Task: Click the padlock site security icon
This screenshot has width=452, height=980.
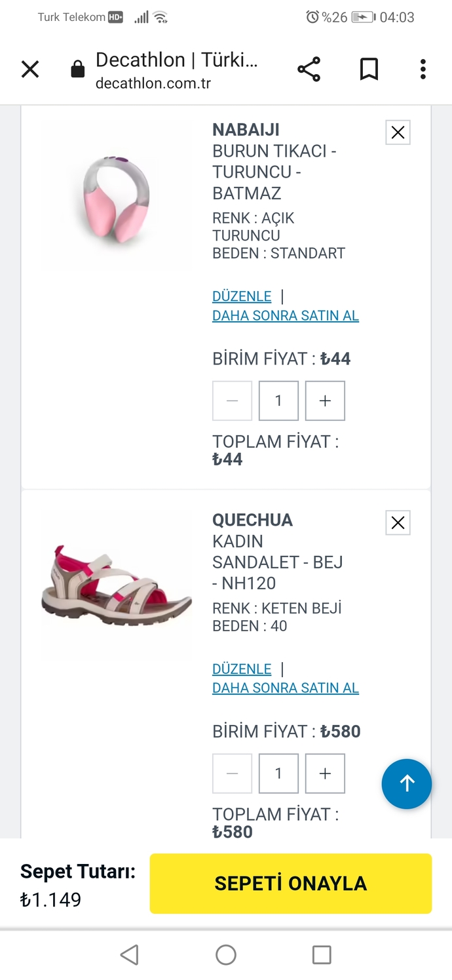Action: coord(77,69)
